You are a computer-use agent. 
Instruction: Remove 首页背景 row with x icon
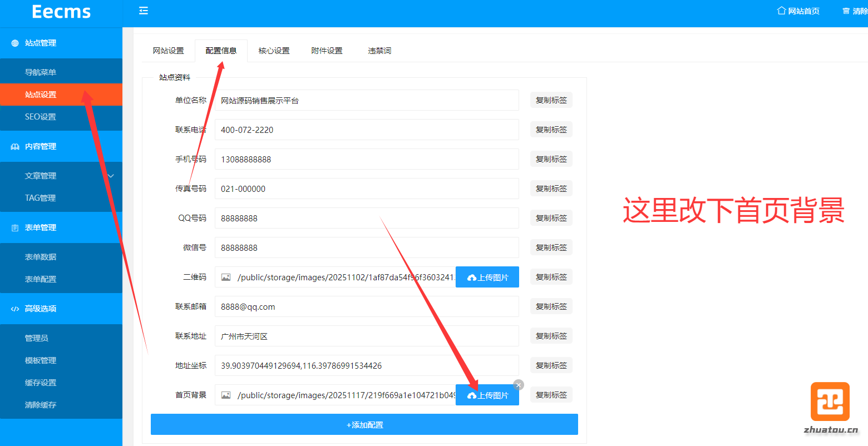point(519,385)
